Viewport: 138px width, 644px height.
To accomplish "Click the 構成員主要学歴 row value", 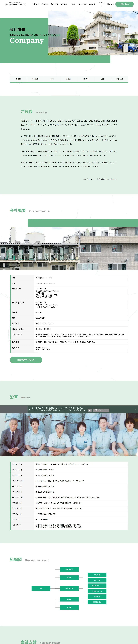I will (43, 329).
